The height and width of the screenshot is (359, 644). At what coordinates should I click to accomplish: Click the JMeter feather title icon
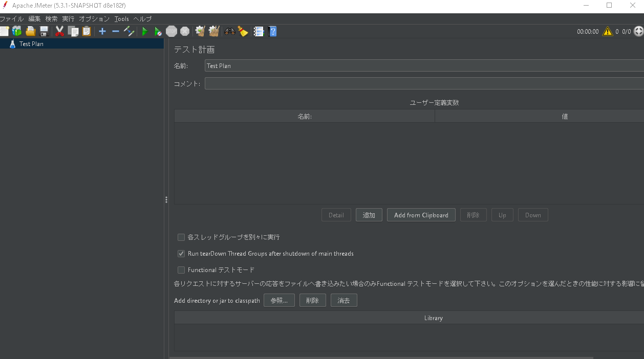point(5,5)
